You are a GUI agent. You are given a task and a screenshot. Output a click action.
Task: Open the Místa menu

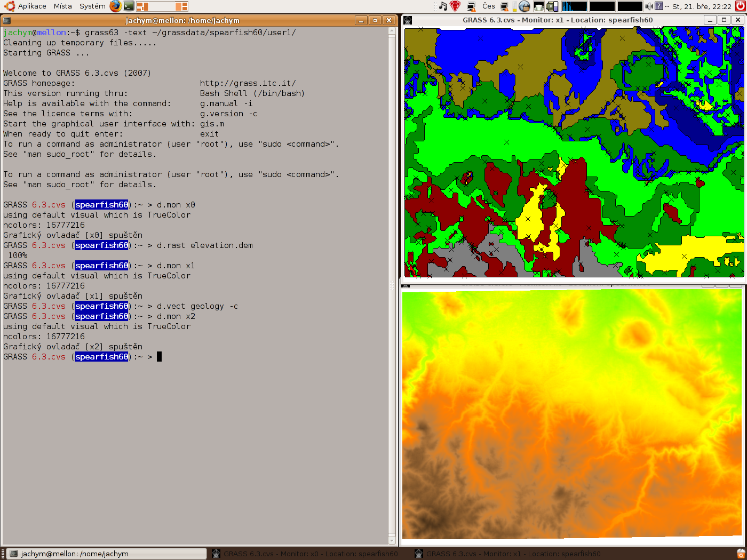63,6
